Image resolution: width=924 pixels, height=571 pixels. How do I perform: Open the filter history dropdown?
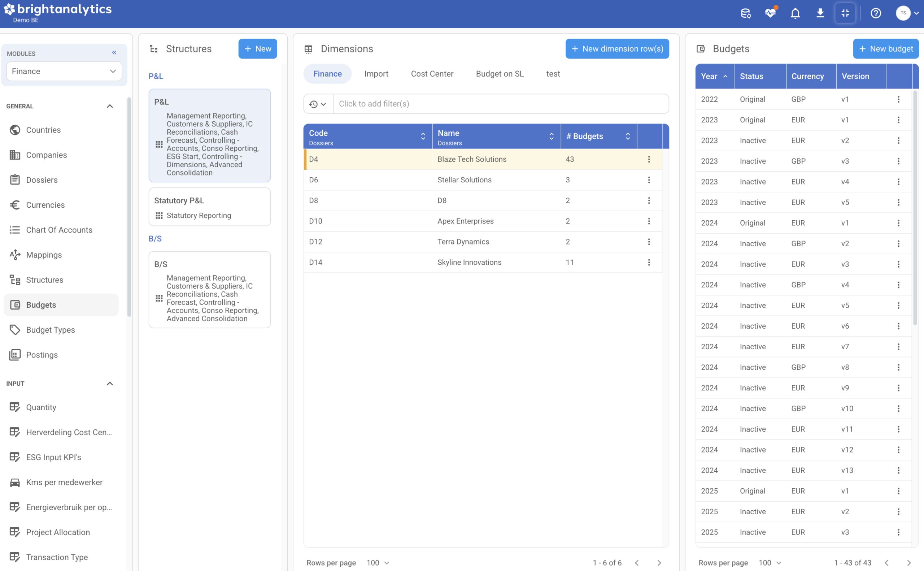coord(318,104)
